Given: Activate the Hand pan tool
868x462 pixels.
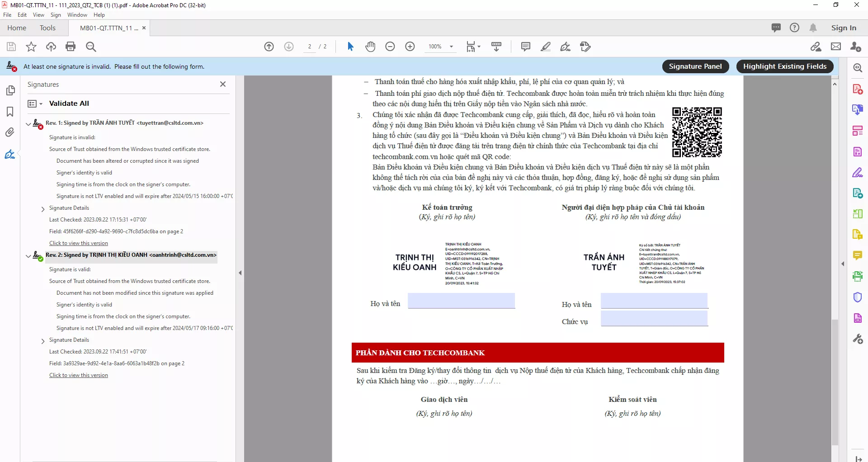Looking at the screenshot, I should (370, 47).
